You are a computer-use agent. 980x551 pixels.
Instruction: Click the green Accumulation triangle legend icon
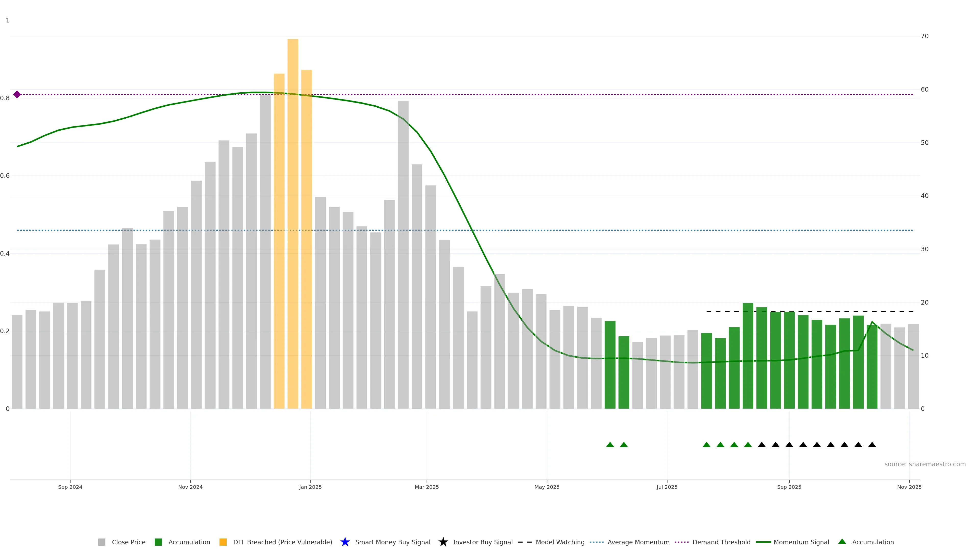(842, 542)
